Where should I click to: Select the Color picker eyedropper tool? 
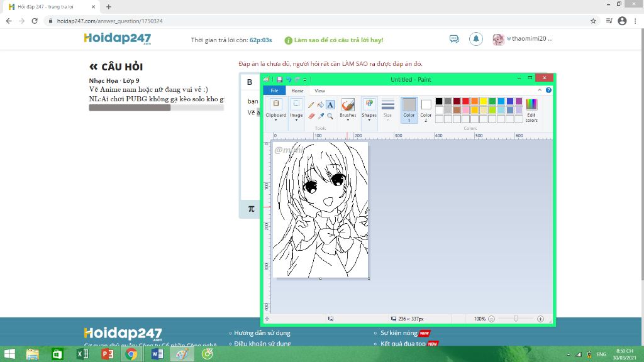pos(320,116)
